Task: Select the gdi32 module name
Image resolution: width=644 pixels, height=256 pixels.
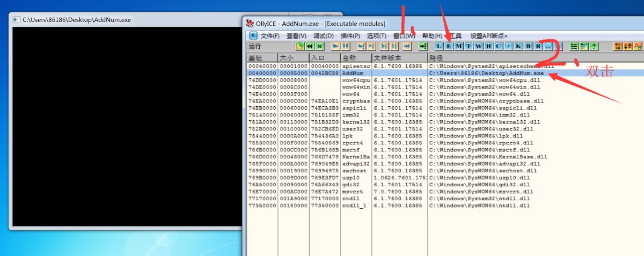Action: 351,185
